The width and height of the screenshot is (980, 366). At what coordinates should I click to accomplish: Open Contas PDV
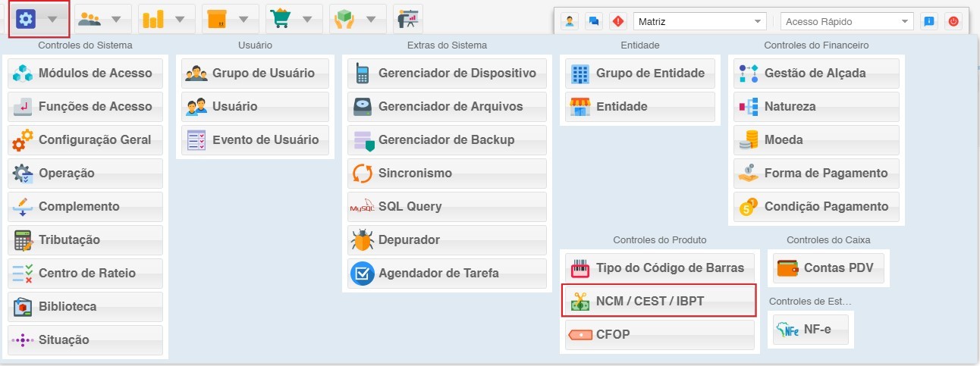(x=828, y=268)
